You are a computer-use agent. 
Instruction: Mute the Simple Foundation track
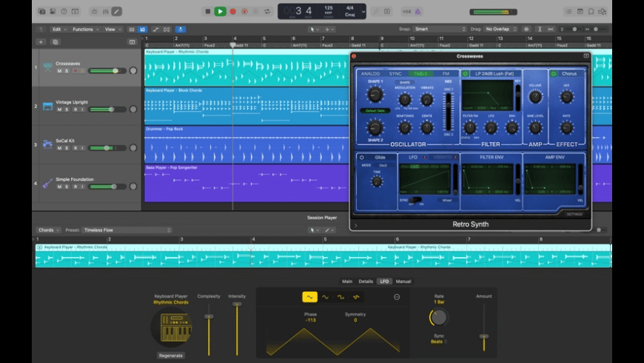[59, 187]
